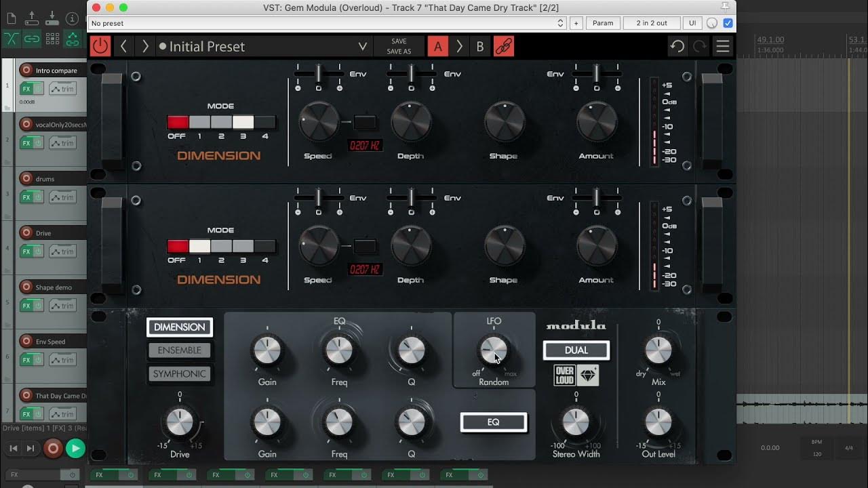Open the No preset dropdown

328,23
